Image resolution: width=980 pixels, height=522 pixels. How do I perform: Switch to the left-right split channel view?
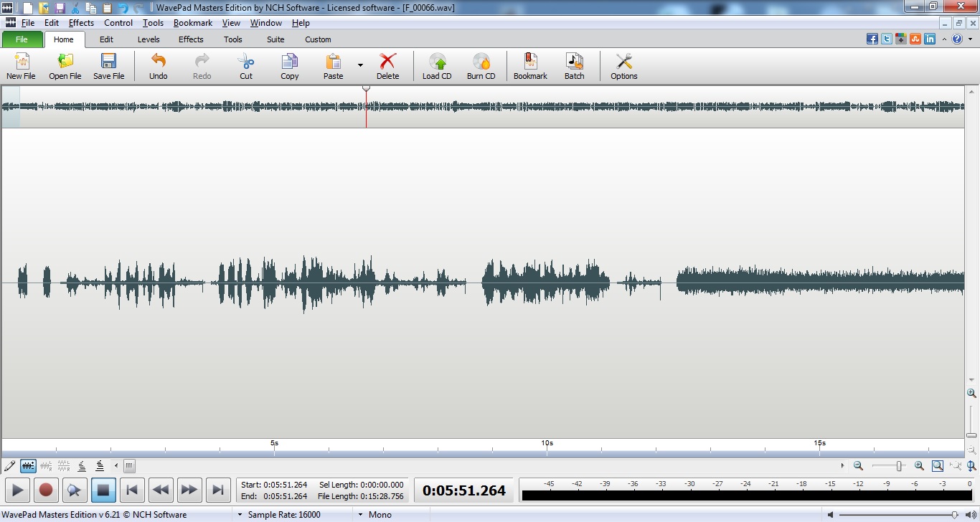pyautogui.click(x=46, y=466)
